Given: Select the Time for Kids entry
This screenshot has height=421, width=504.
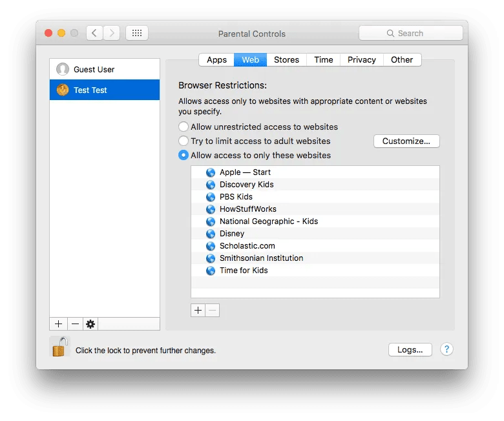Looking at the screenshot, I should click(x=315, y=271).
